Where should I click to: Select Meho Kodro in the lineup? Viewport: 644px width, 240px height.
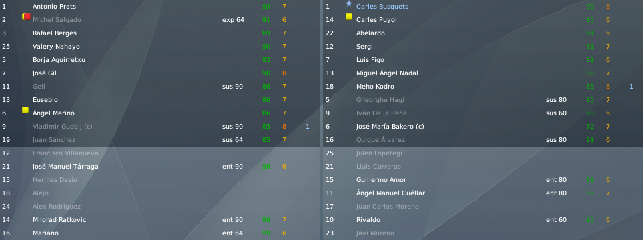(375, 87)
